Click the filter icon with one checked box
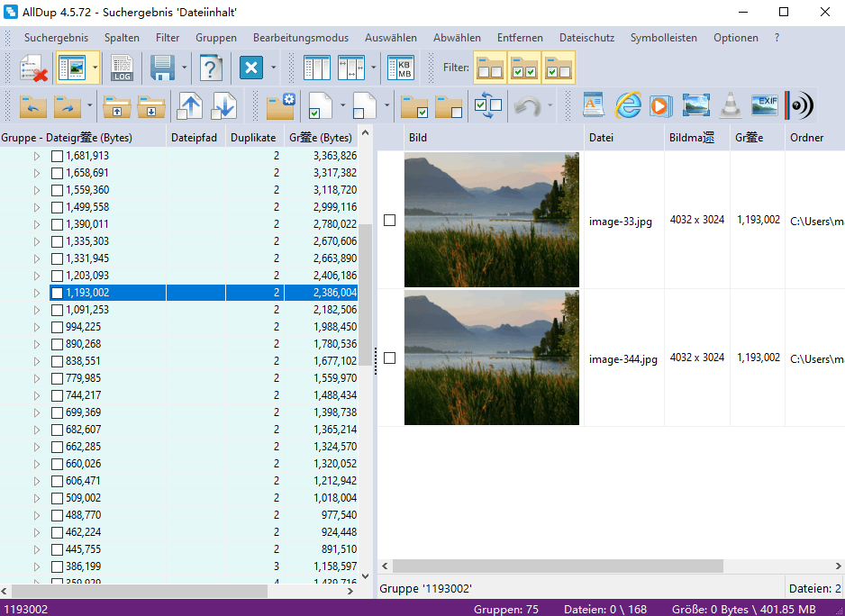845x616 pixels. point(559,68)
